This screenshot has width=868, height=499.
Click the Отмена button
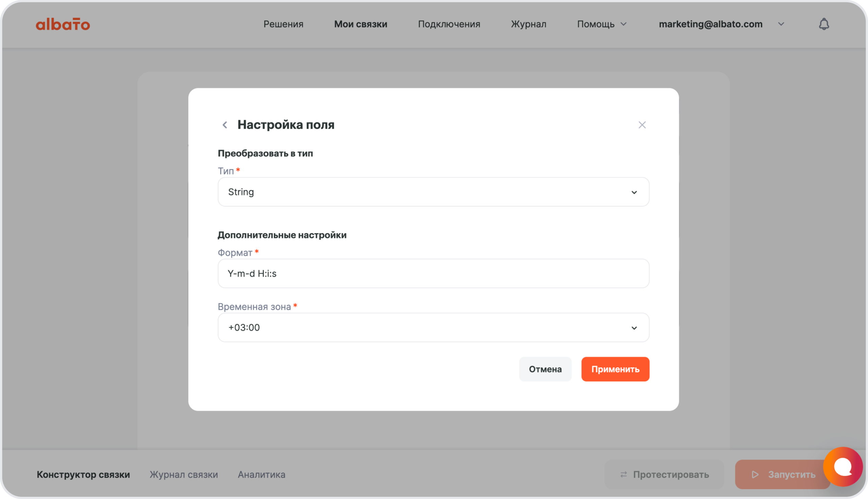click(x=545, y=369)
